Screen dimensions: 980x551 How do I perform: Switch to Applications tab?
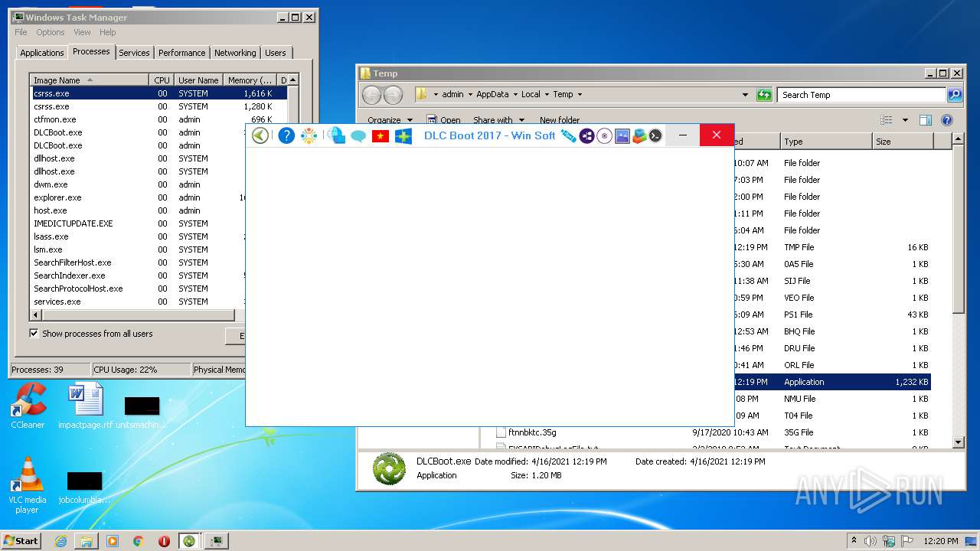click(42, 53)
